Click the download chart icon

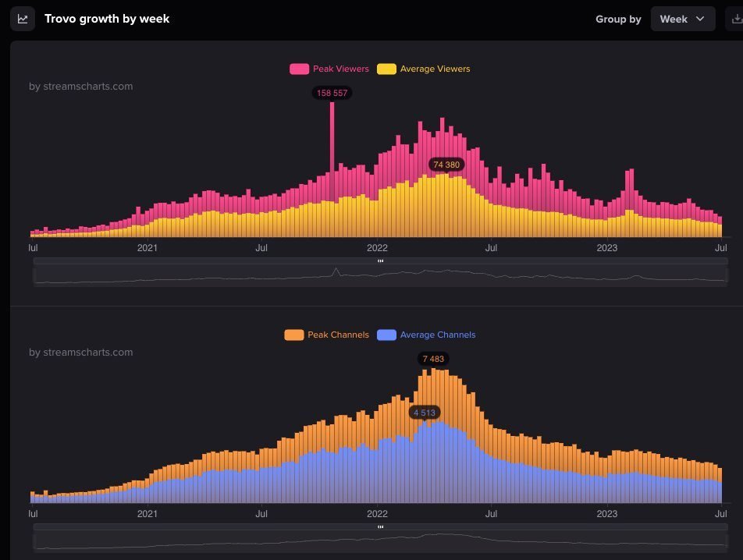(x=736, y=19)
